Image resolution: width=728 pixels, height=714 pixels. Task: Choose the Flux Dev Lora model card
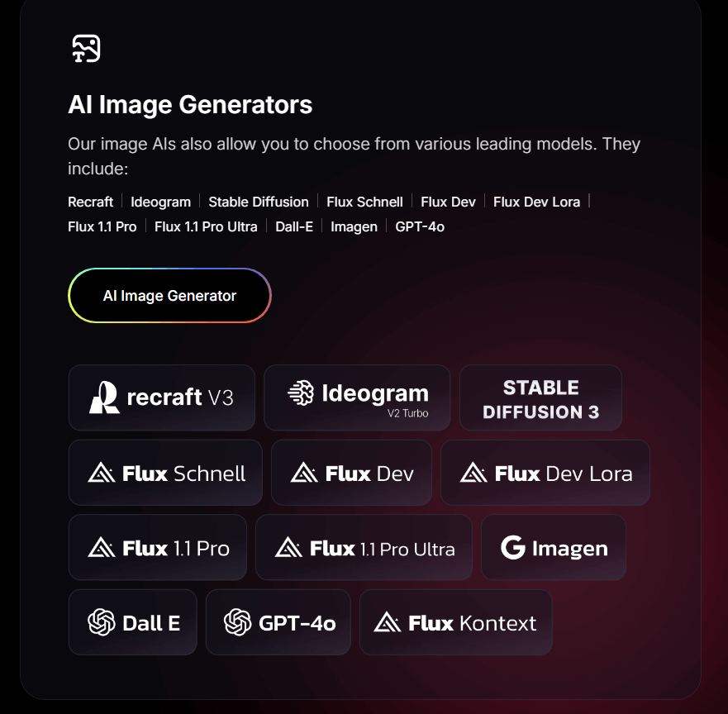[x=545, y=473]
